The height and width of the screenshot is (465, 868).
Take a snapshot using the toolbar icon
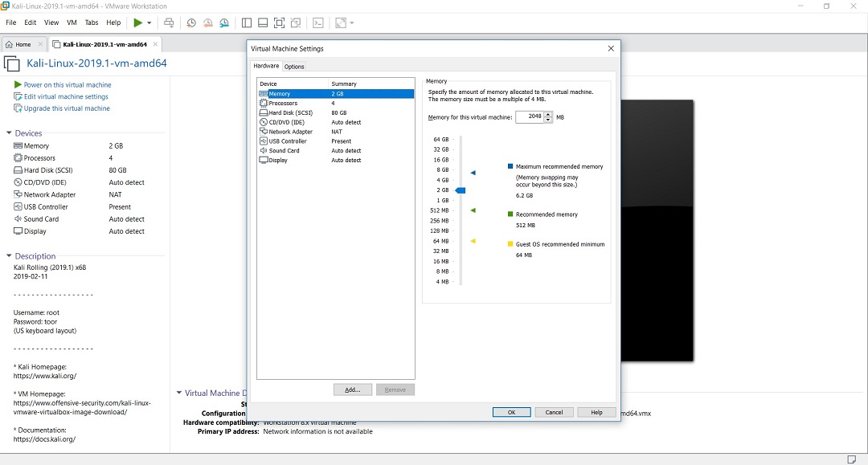click(x=191, y=22)
